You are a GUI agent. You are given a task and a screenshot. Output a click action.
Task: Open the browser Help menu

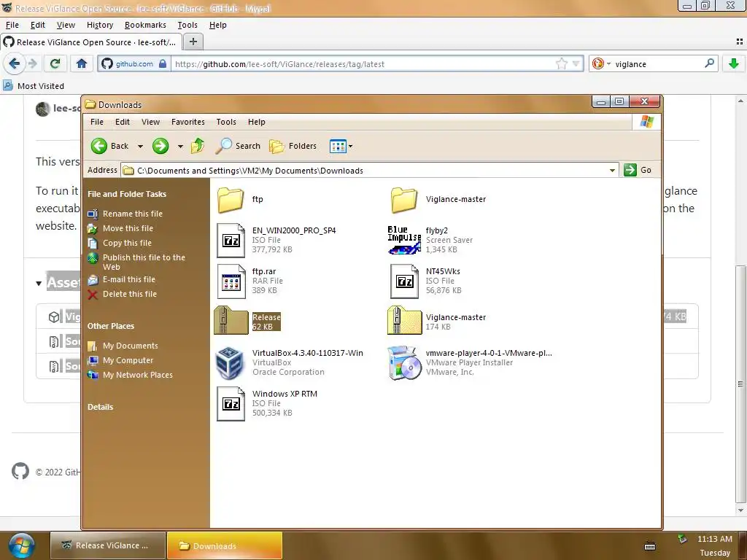click(x=217, y=25)
